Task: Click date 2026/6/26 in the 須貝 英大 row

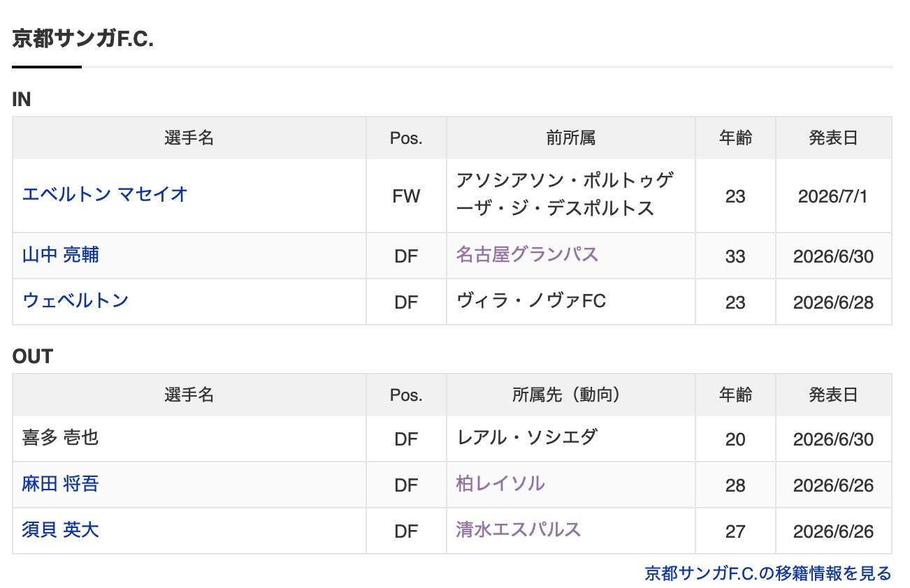Action: 833,531
